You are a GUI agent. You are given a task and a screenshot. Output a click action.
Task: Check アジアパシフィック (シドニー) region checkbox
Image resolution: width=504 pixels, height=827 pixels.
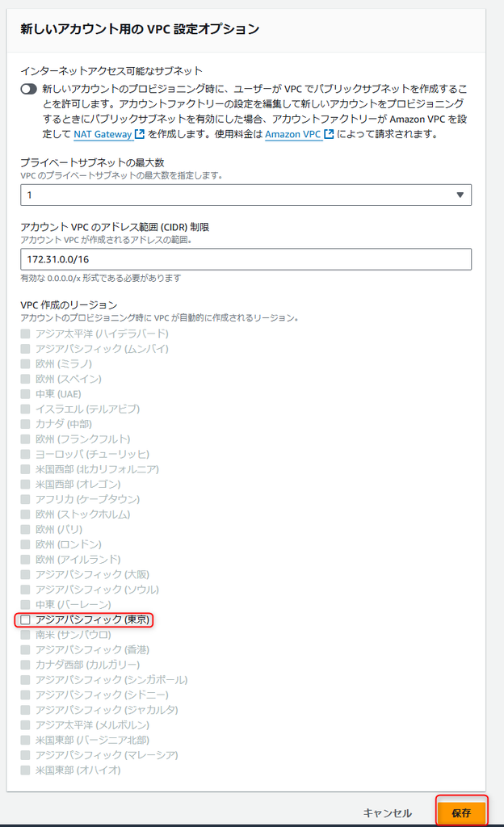pos(25,695)
